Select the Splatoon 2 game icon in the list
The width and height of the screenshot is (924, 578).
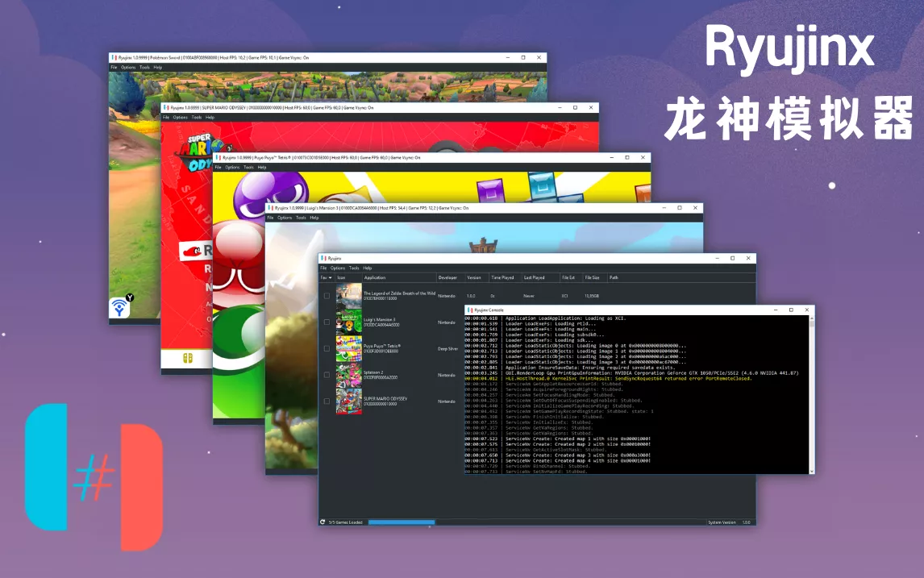tap(349, 375)
